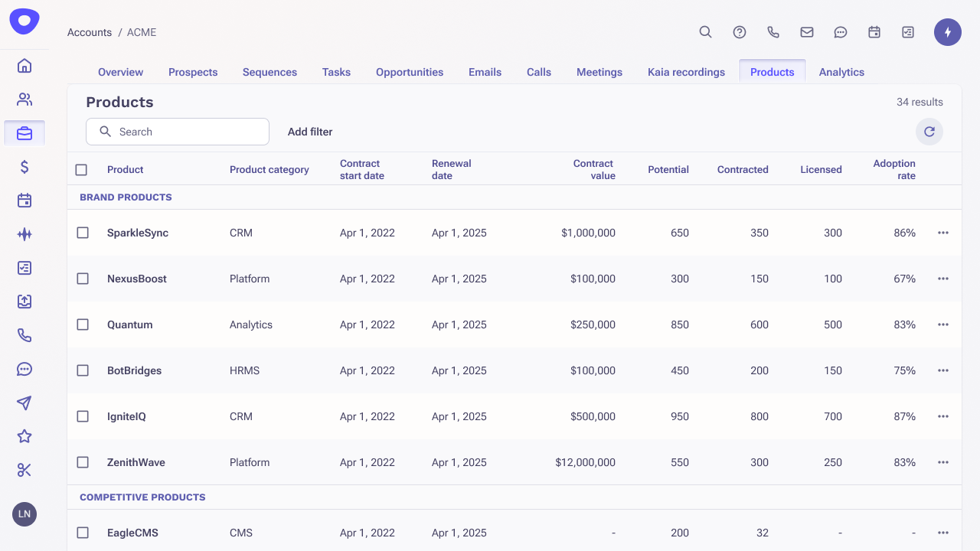Select the People icon in the sidebar
The image size is (980, 551).
(x=24, y=99)
